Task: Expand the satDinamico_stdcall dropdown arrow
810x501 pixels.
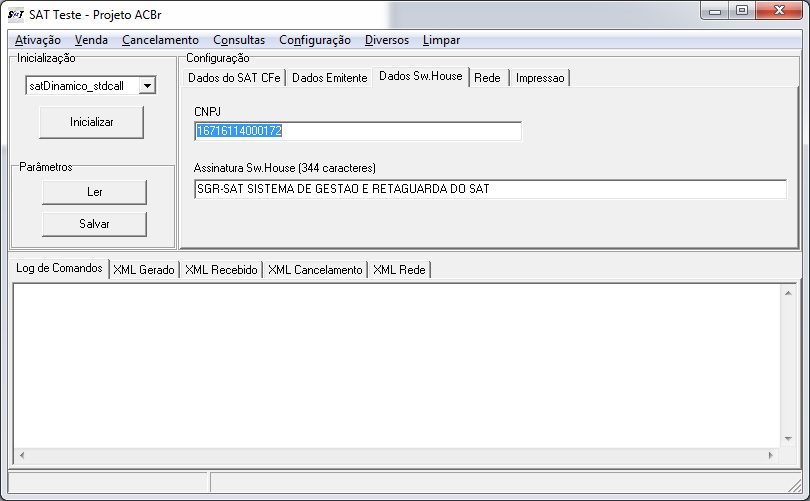Action: point(147,86)
